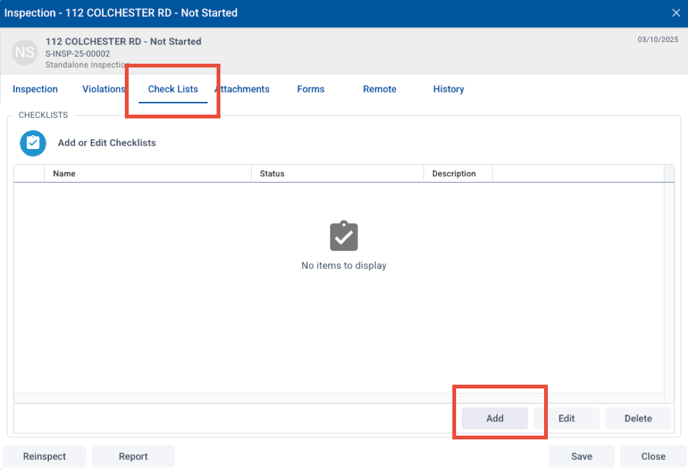This screenshot has width=688, height=470.
Task: Close the inspection dialog with X
Action: (x=675, y=13)
